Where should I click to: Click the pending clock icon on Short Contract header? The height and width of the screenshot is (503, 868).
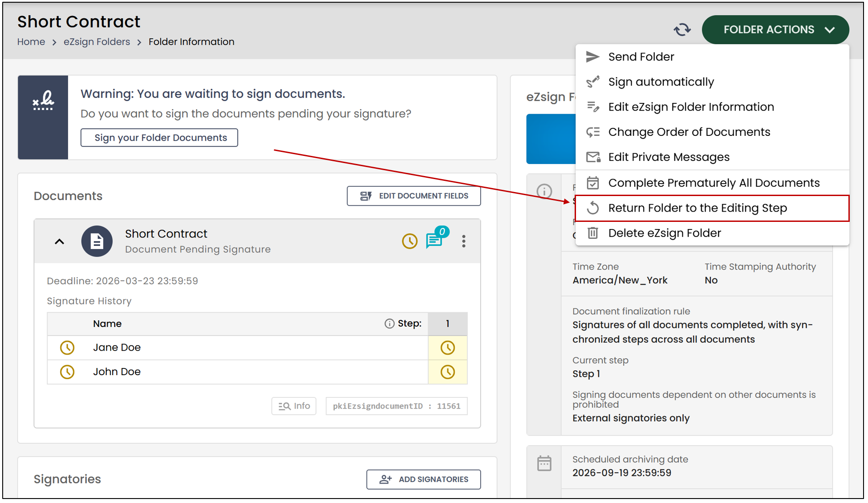coord(410,241)
